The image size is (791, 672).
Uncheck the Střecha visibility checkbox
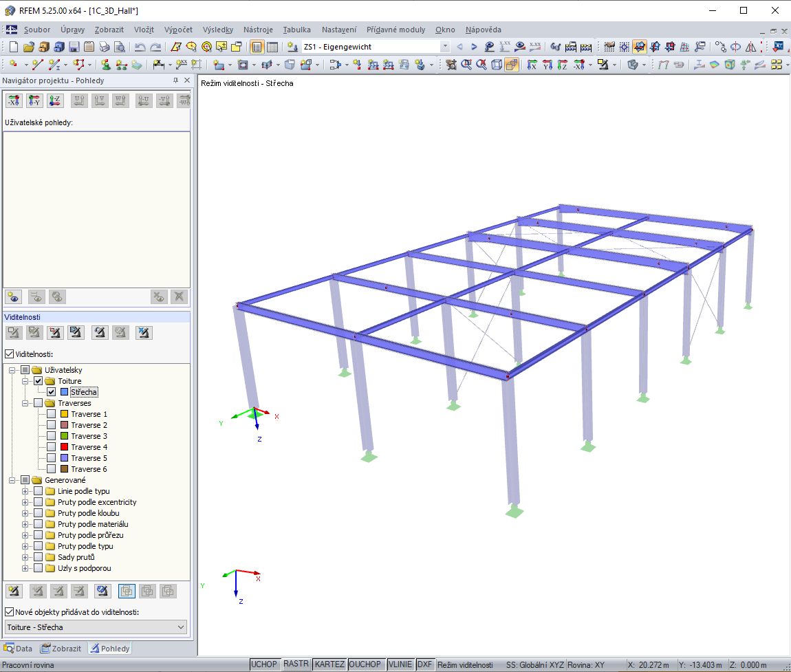point(52,392)
